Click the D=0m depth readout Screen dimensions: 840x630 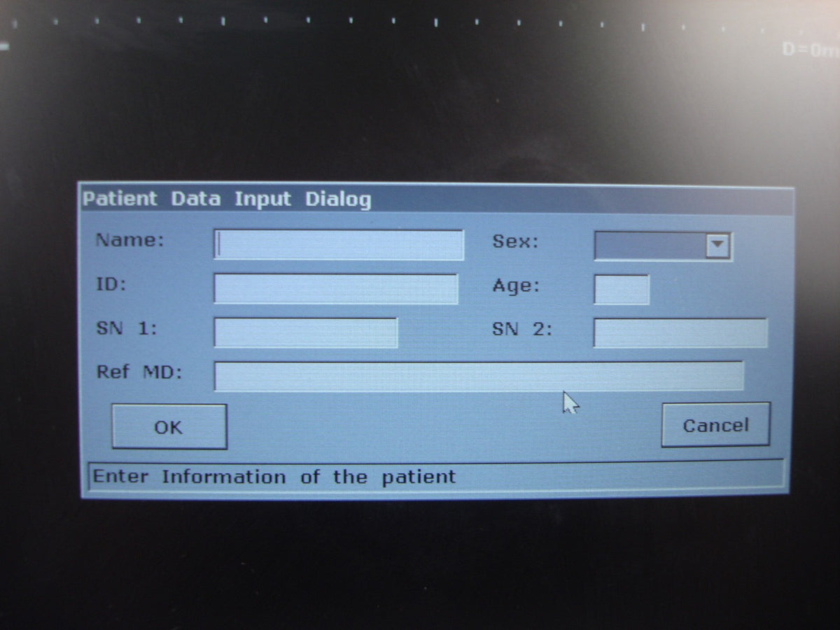pos(810,50)
